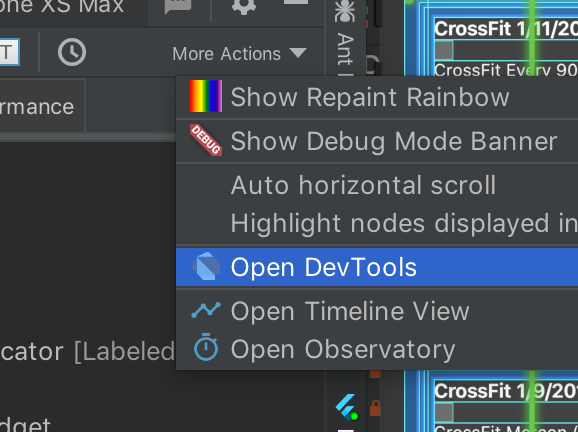Click the speech bubble icon in the top bar
578x432 pixels.
178,7
